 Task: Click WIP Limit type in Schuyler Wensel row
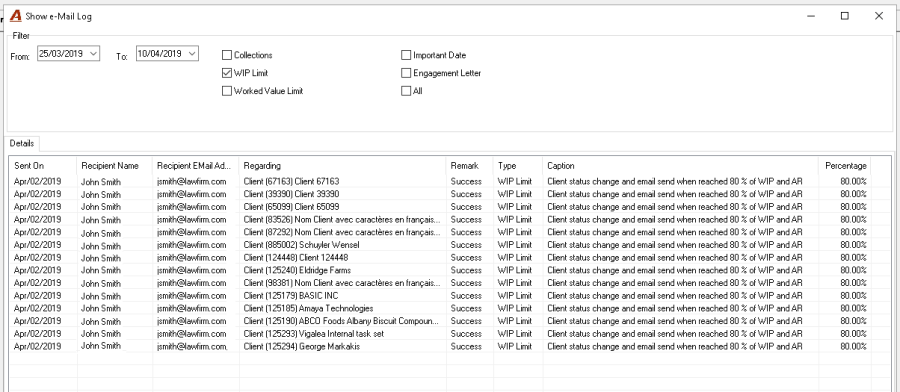515,244
